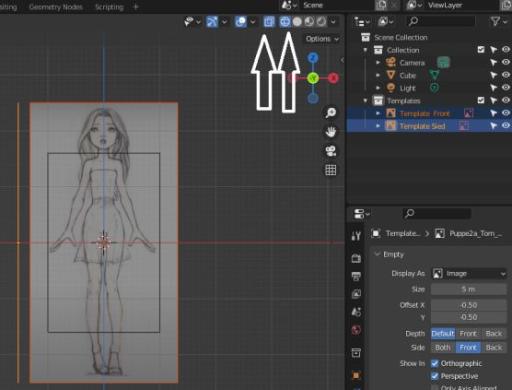This screenshot has width=512, height=390.
Task: Switch to wireframe viewport shading
Action: click(285, 22)
